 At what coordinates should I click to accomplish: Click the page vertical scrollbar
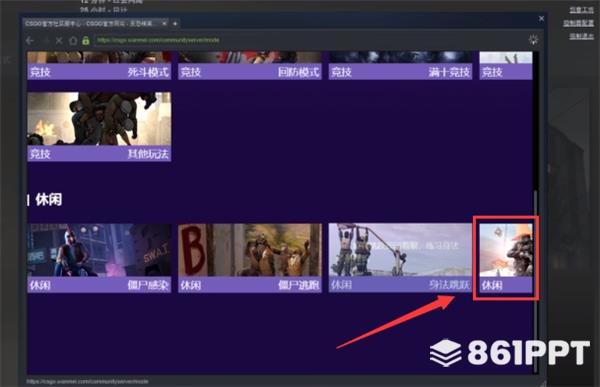[x=536, y=212]
